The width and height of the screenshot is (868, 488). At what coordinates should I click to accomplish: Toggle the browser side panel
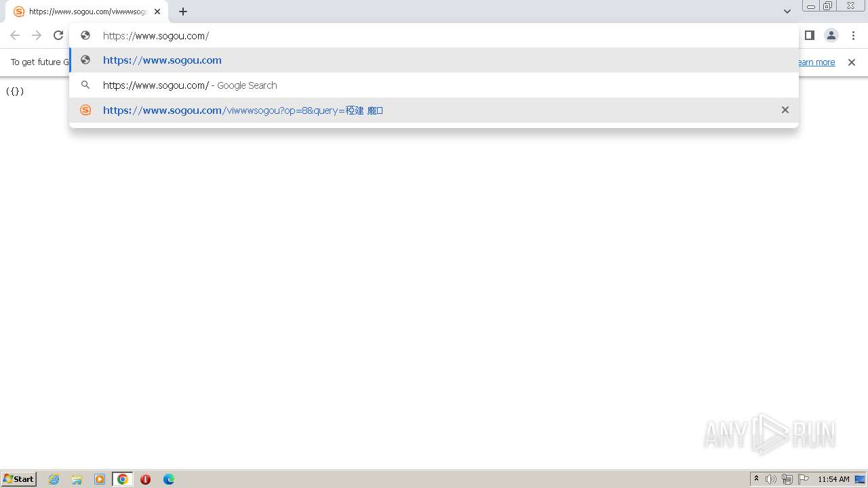(x=809, y=35)
